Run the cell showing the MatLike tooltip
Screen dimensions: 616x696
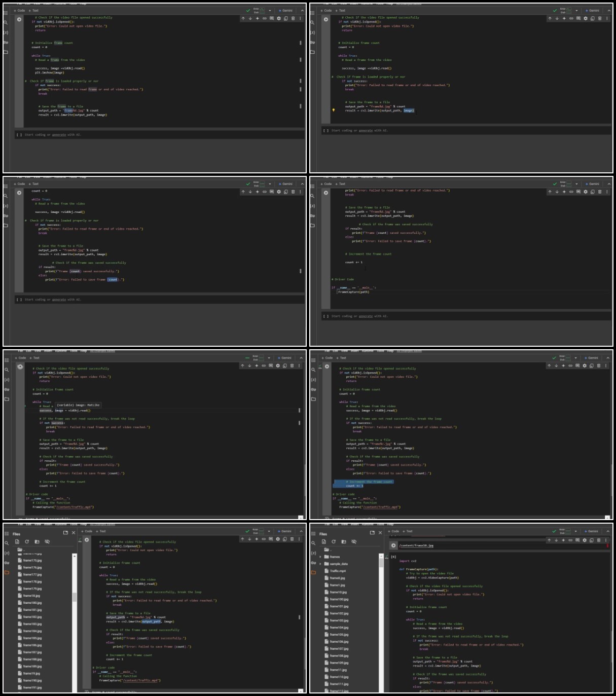point(20,367)
